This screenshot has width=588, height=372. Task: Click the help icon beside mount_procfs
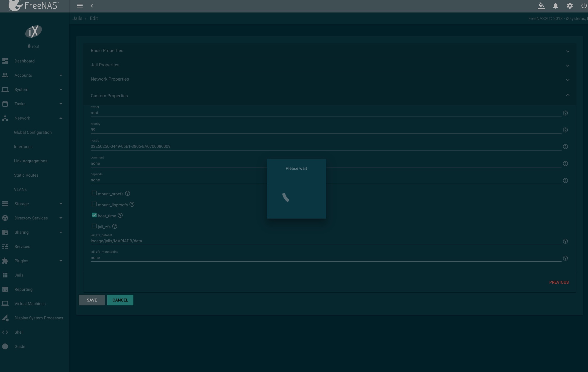tap(127, 193)
